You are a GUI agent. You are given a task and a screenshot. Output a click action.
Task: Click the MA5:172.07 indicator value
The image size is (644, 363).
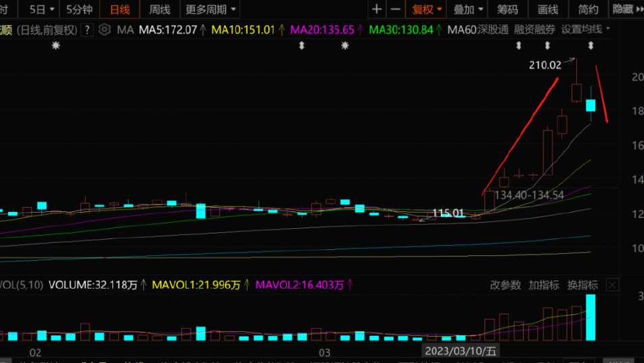(168, 30)
